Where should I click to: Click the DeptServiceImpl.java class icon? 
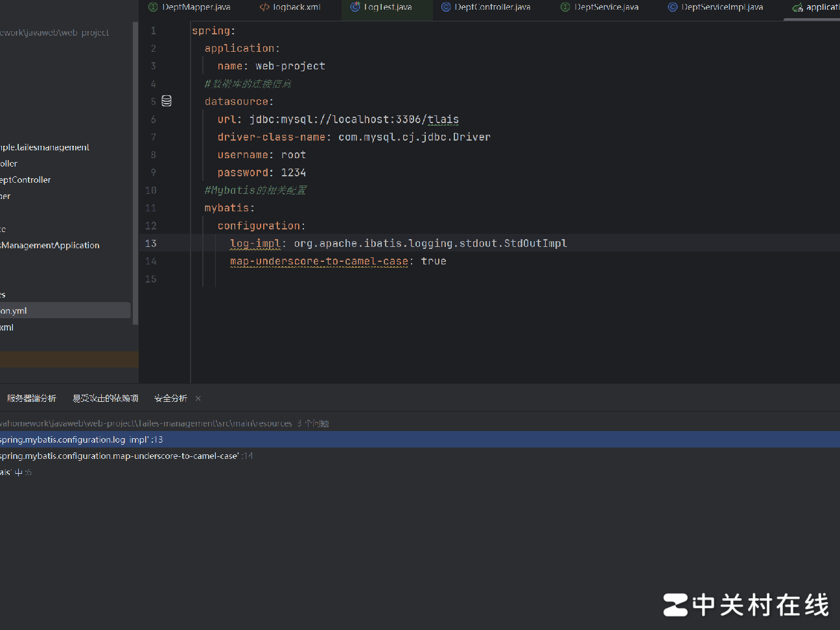[673, 7]
